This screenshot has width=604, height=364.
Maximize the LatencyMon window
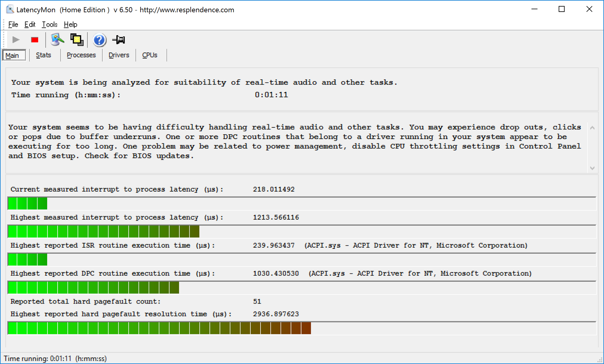[x=562, y=9]
